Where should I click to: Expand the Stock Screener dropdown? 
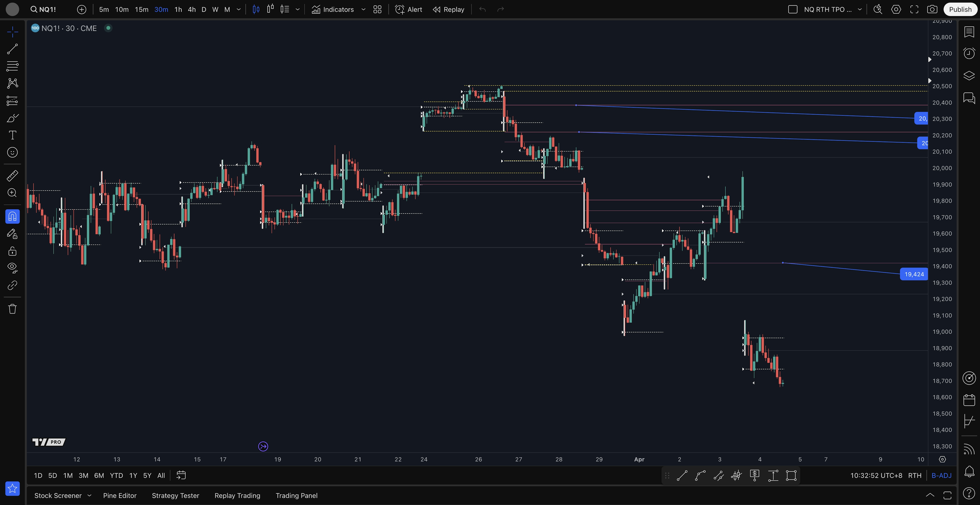tap(89, 496)
